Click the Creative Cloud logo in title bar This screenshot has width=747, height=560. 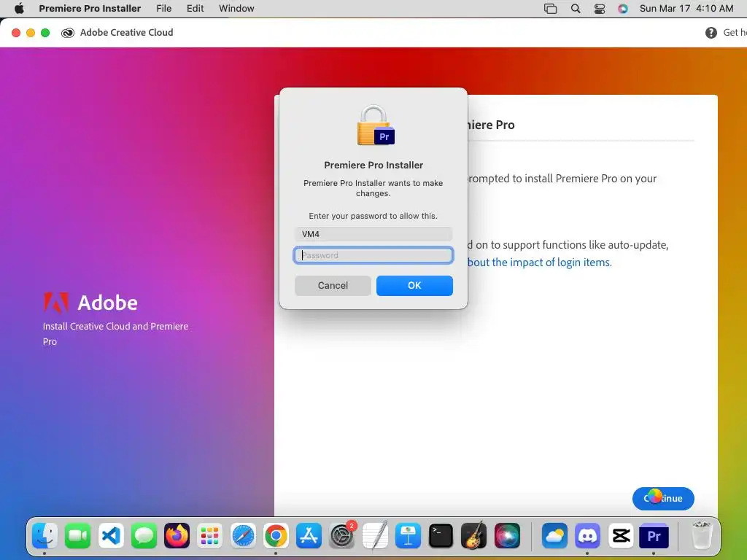[68, 32]
